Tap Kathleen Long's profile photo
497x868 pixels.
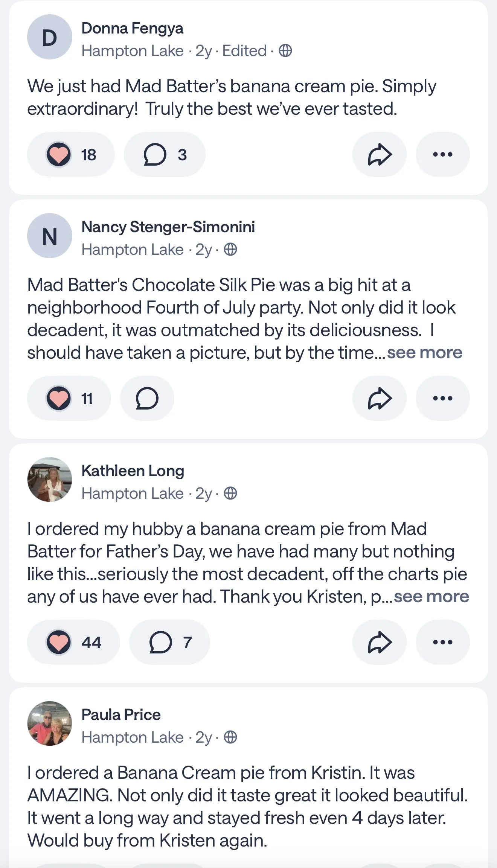coord(50,480)
